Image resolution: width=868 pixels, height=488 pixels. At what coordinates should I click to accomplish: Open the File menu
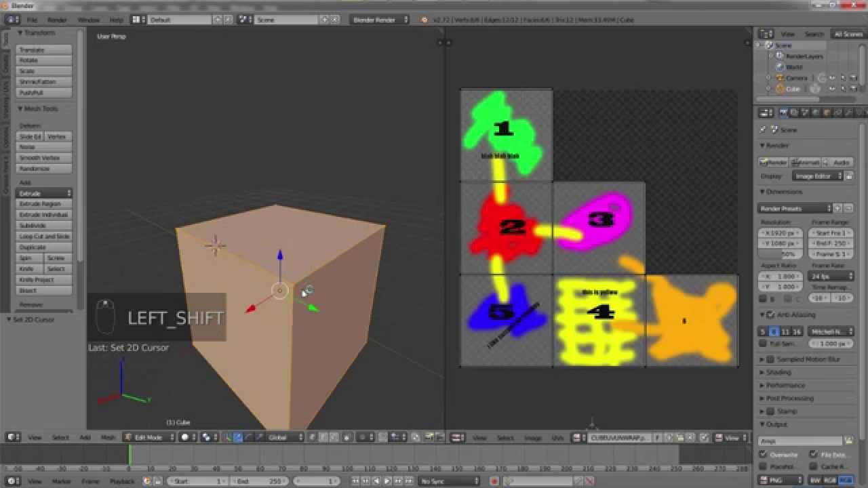pyautogui.click(x=32, y=20)
